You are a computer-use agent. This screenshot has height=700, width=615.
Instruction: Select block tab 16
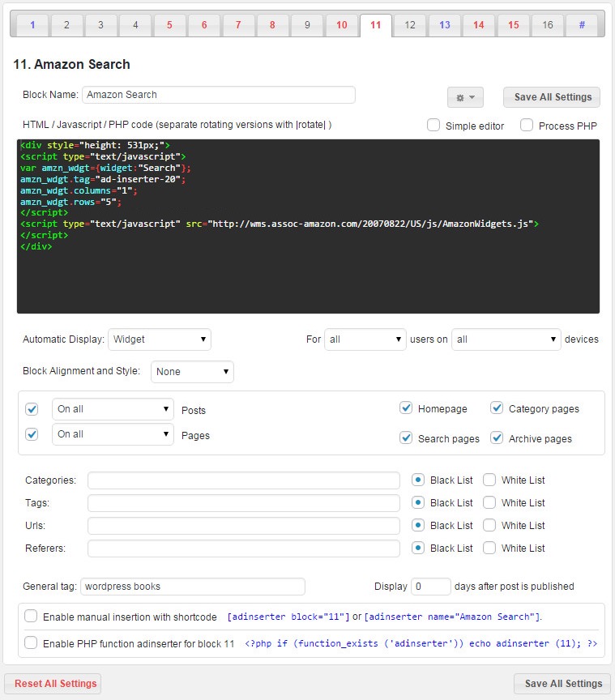(548, 25)
